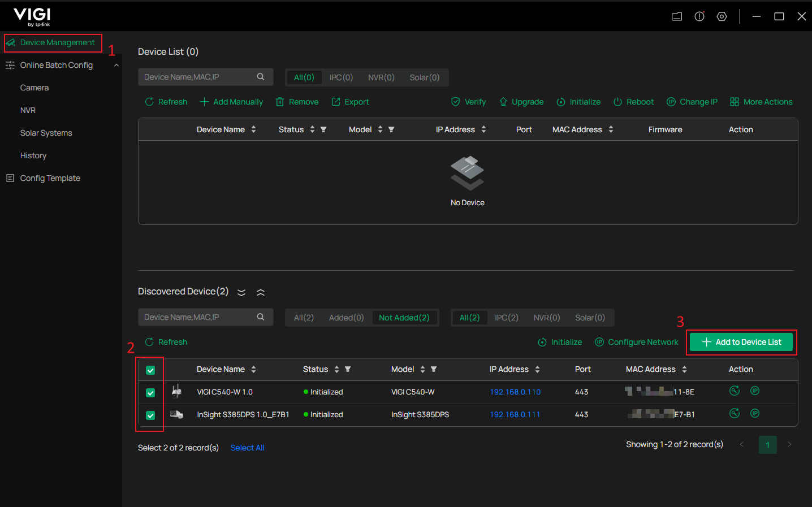Toggle the select-all header checkbox
Screen dimensions: 812x507
pos(150,370)
